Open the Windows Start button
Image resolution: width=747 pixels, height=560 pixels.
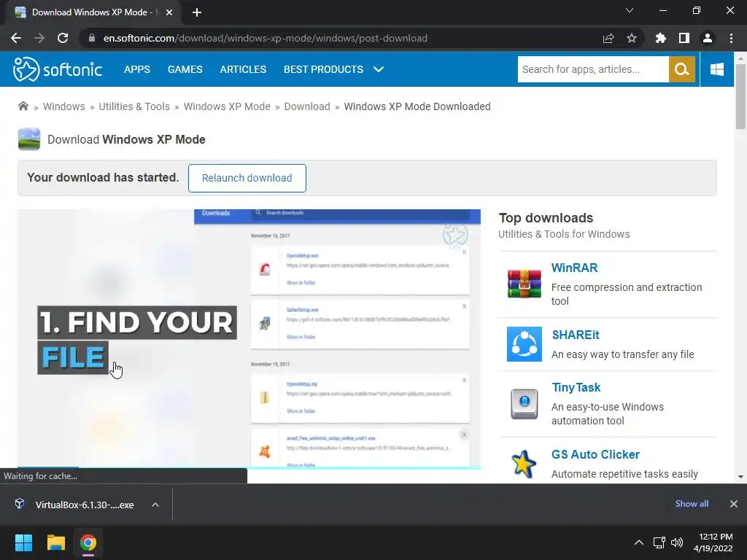tap(23, 542)
